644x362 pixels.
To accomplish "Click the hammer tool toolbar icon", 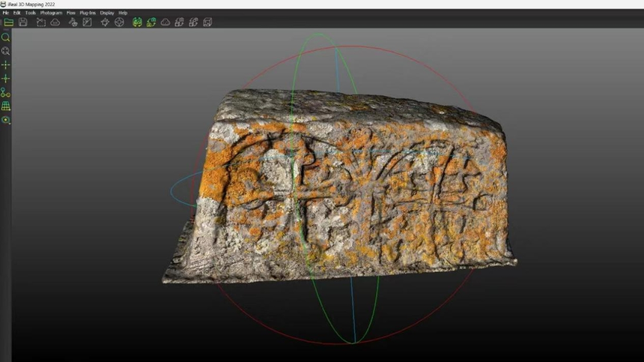I will [x=73, y=22].
